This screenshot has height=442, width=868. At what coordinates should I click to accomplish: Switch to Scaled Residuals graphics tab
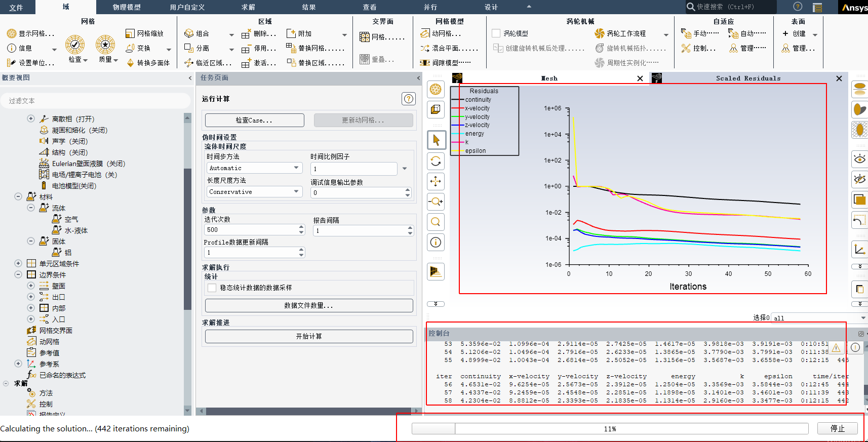click(748, 78)
